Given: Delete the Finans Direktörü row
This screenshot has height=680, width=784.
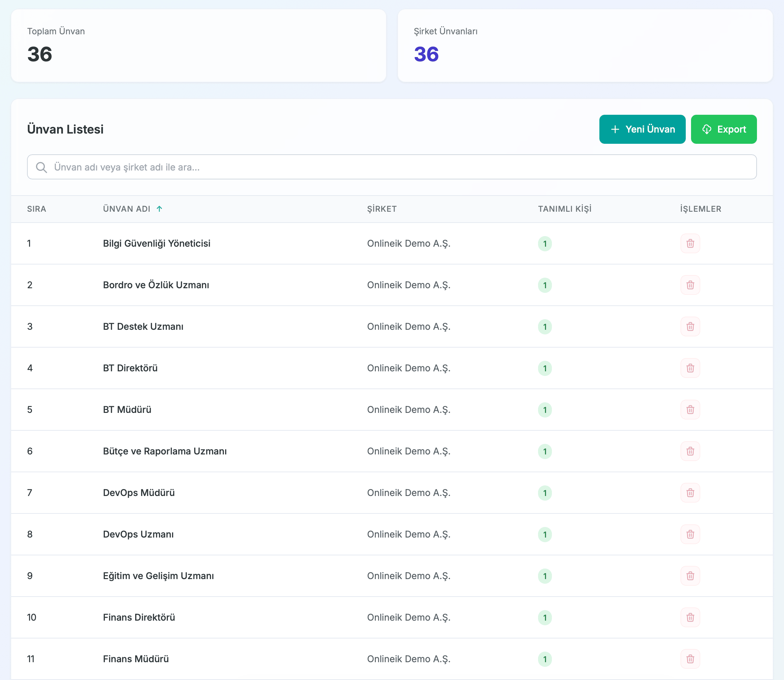Looking at the screenshot, I should click(690, 617).
